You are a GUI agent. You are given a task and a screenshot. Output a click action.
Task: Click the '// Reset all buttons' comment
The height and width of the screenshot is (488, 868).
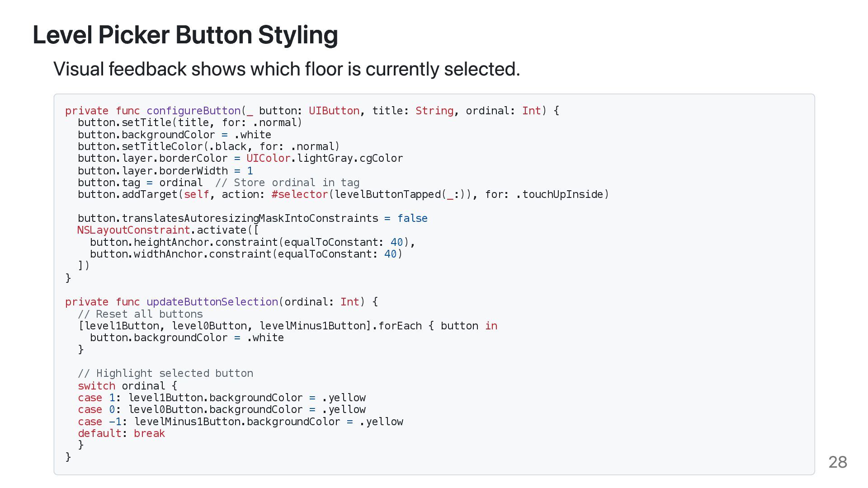140,314
